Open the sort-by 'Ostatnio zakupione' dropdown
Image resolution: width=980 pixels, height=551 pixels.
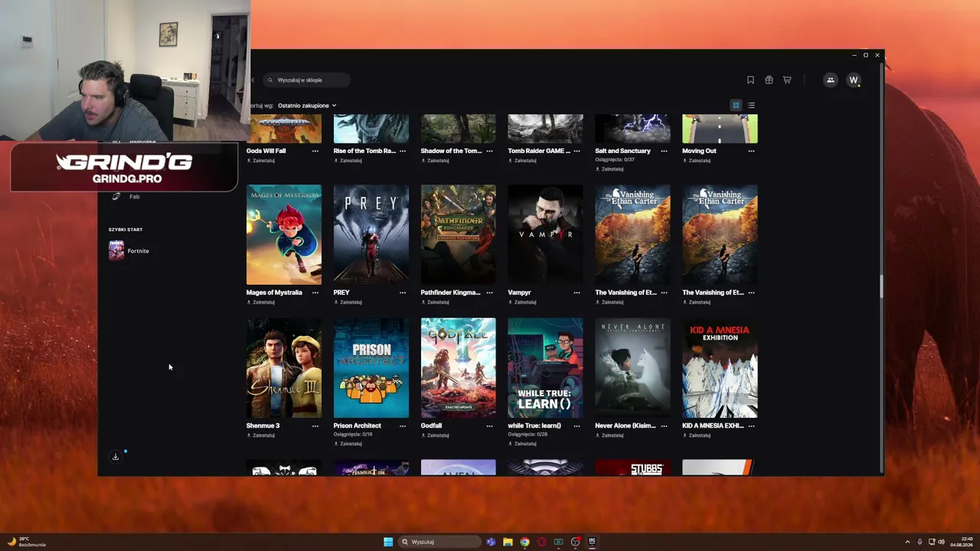point(307,106)
